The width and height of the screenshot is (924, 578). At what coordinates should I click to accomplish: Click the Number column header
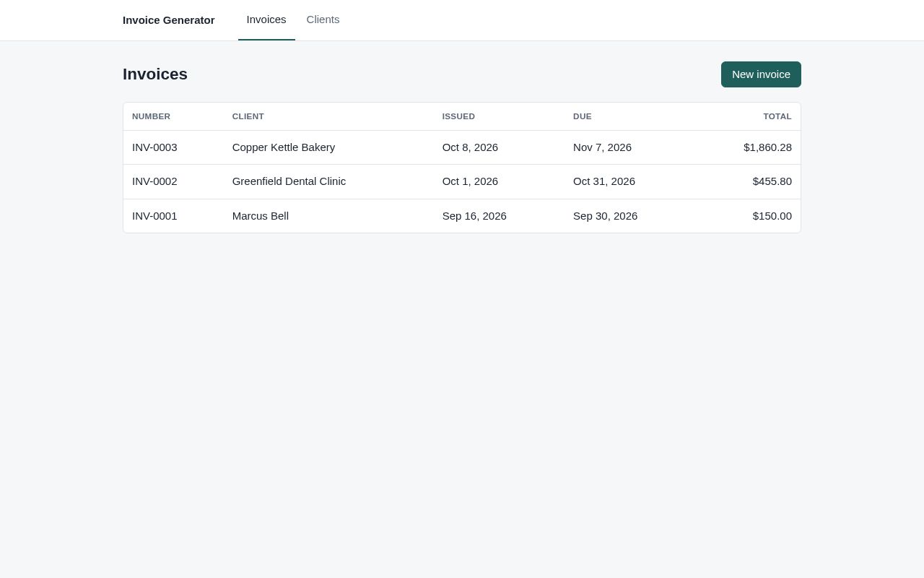(x=151, y=116)
